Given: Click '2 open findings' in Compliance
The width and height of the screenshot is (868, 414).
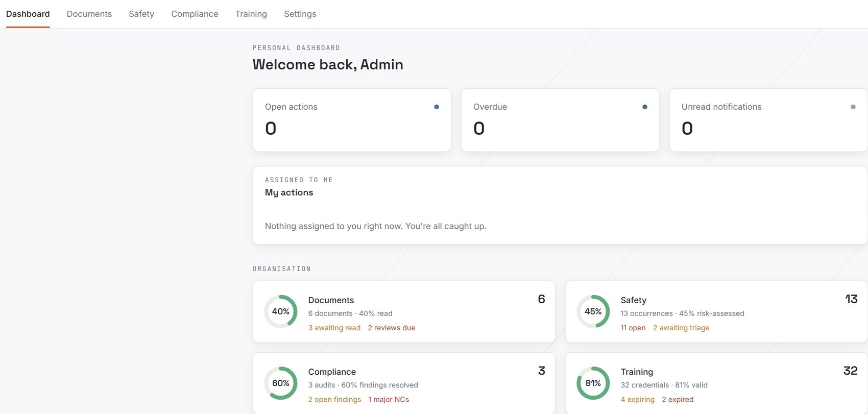Looking at the screenshot, I should (x=334, y=399).
